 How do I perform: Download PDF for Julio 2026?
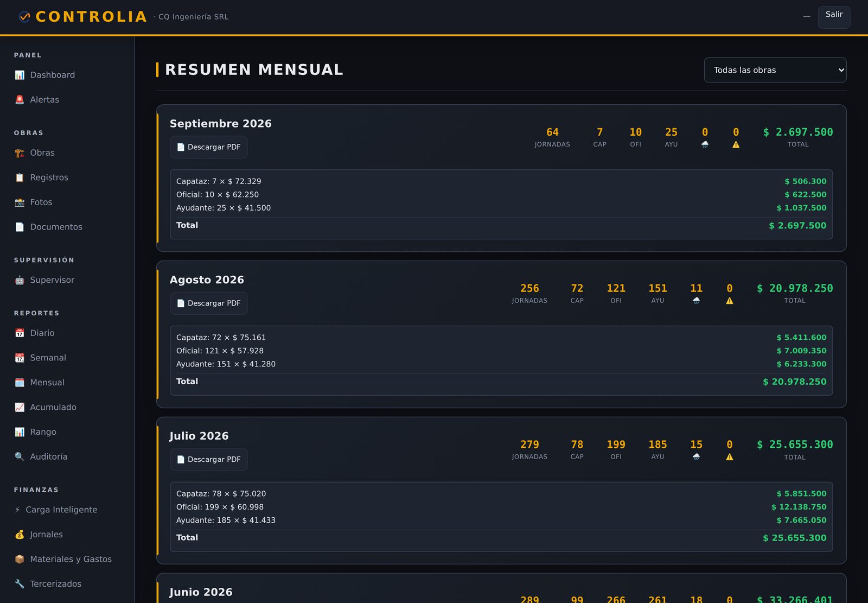coord(209,459)
